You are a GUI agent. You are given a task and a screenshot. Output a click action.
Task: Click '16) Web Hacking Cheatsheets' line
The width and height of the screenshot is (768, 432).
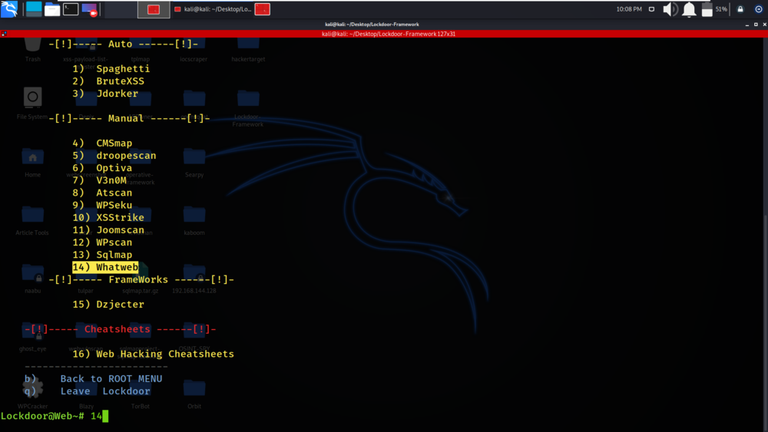coord(153,354)
